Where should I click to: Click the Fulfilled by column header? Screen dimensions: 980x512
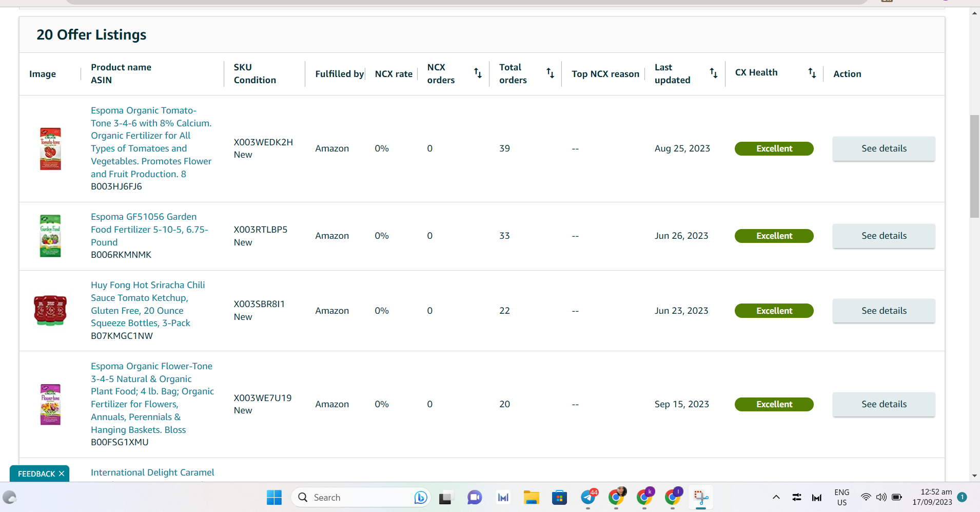(339, 74)
